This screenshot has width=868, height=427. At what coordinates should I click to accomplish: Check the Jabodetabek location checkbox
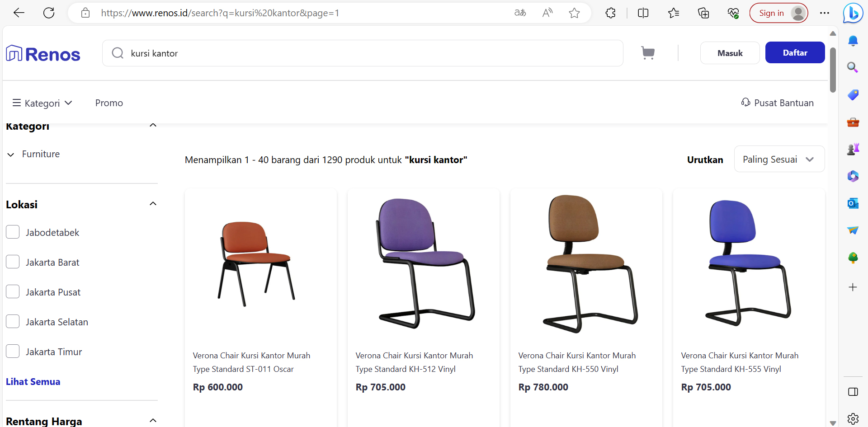click(13, 232)
